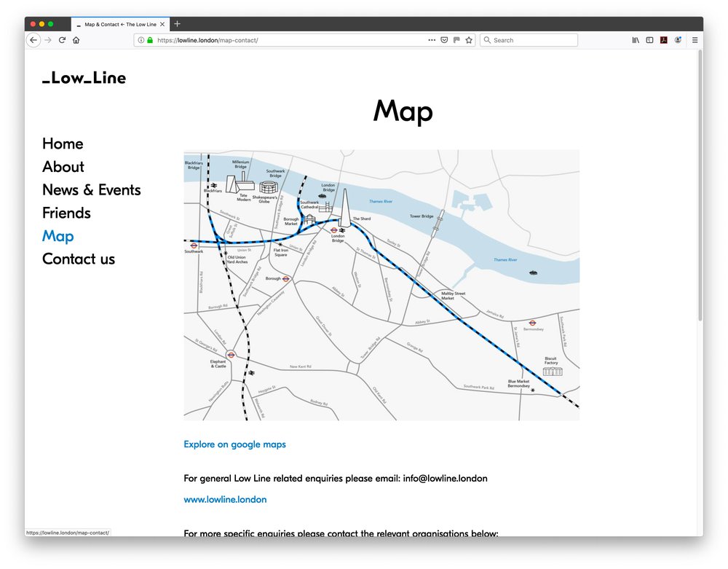Click the Blue Market Bermondsey map label

click(x=518, y=384)
